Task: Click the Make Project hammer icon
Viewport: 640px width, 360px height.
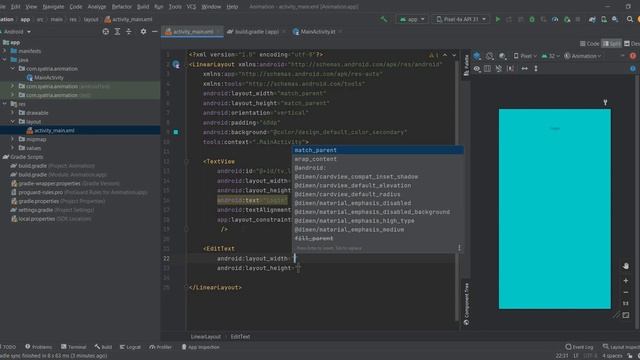Action: pos(383,19)
